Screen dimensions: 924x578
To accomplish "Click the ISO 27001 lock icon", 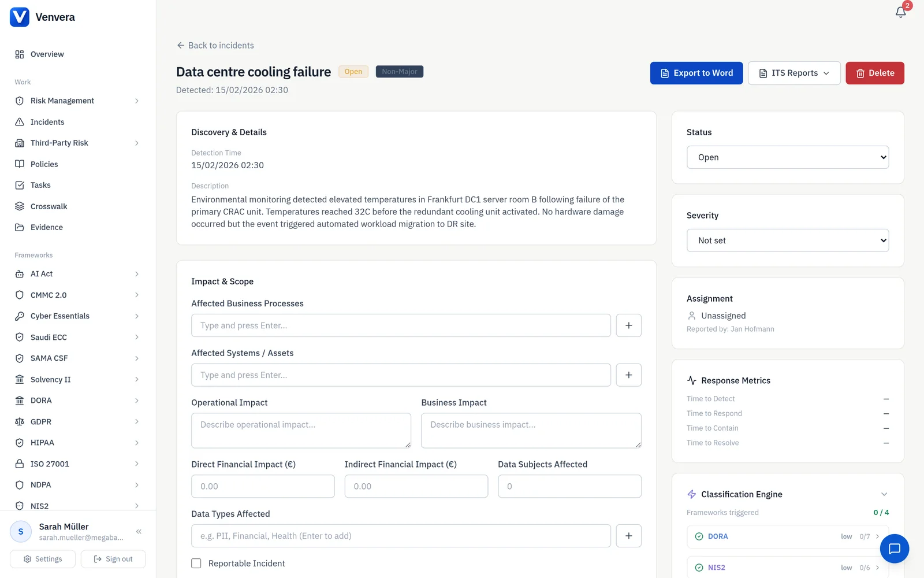I will 20,464.
